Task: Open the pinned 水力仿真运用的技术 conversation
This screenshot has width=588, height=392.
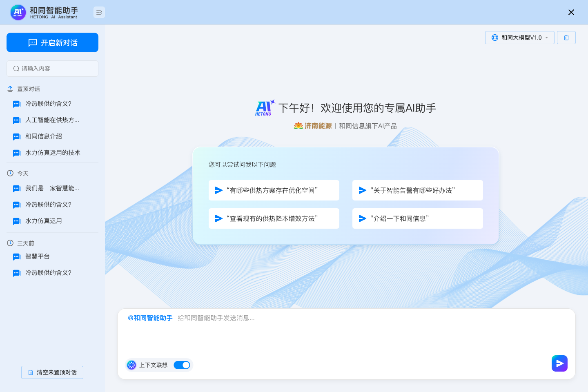Action: 53,153
